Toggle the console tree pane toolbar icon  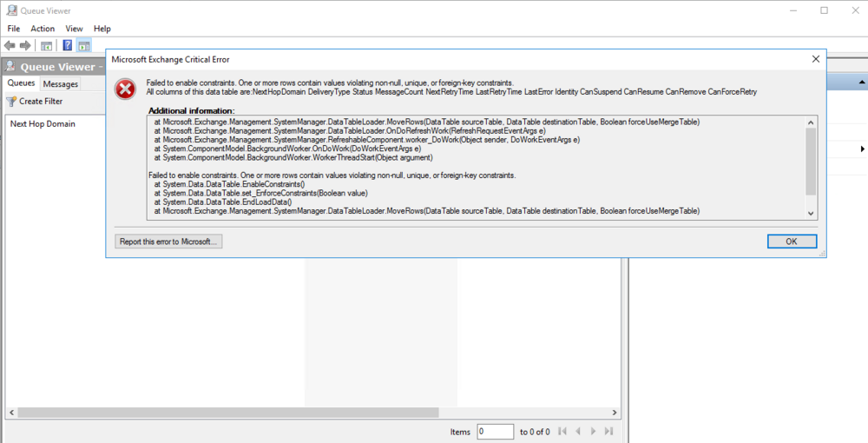tap(47, 45)
